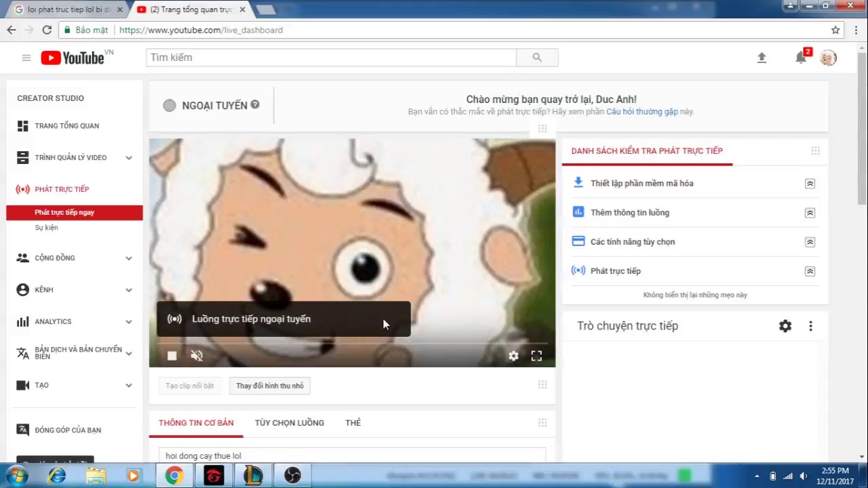This screenshot has height=488, width=868.
Task: Collapse 'Phát trực tiếp' checklist item
Action: click(810, 271)
